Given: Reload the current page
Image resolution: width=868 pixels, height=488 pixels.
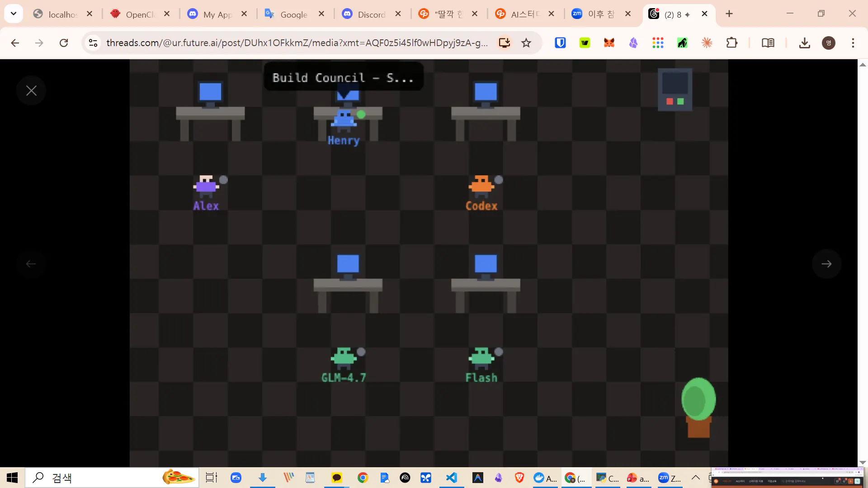Looking at the screenshot, I should (64, 43).
